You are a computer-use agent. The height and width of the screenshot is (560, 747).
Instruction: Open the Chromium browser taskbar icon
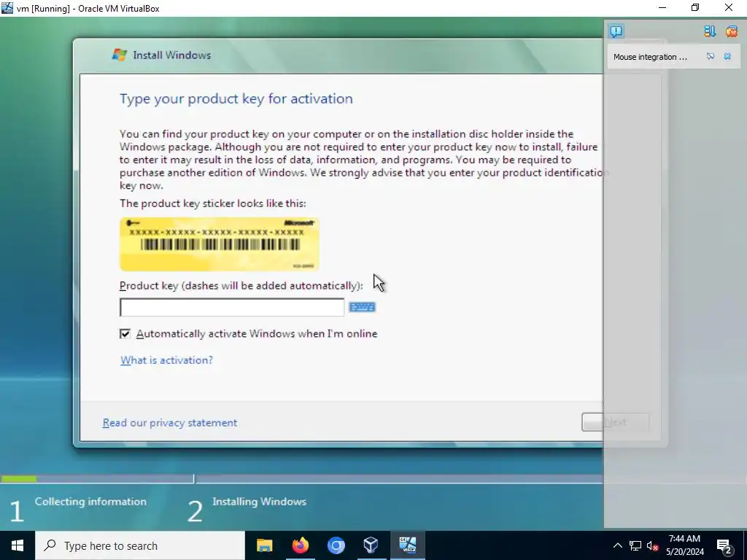[336, 545]
